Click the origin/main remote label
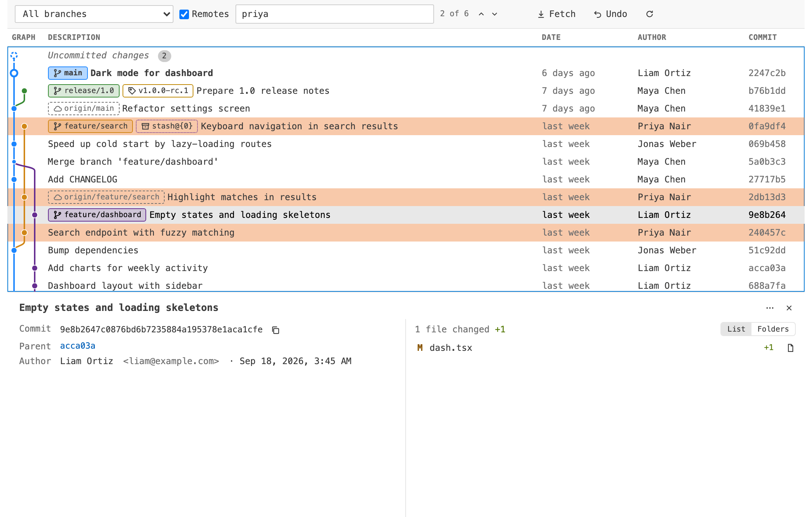Image resolution: width=812 pixels, height=517 pixels. coord(84,109)
